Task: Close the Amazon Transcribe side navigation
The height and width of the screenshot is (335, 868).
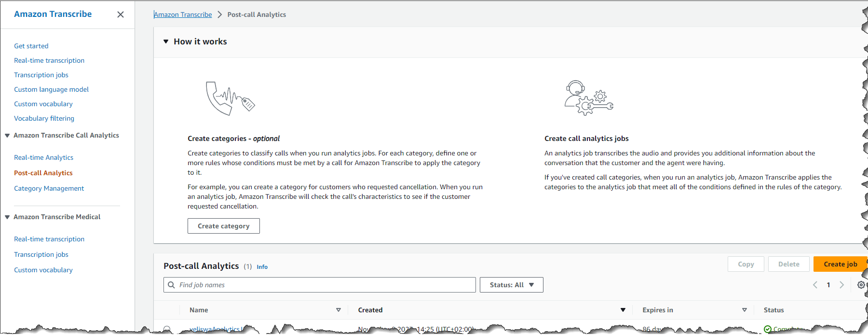Action: click(x=121, y=14)
